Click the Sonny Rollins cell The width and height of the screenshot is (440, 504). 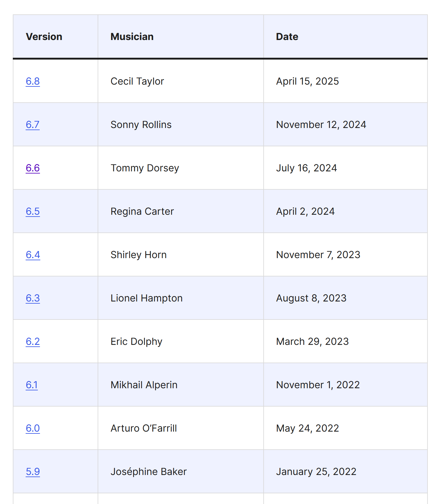coord(181,125)
